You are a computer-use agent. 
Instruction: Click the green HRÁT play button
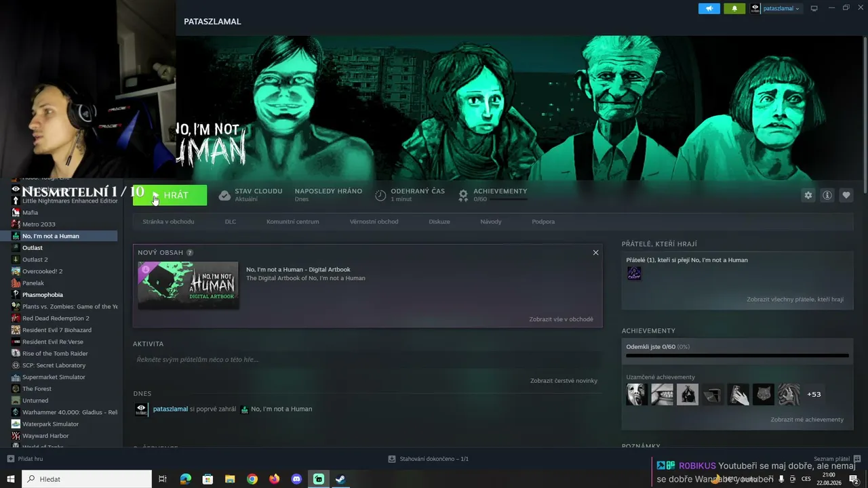tap(170, 195)
